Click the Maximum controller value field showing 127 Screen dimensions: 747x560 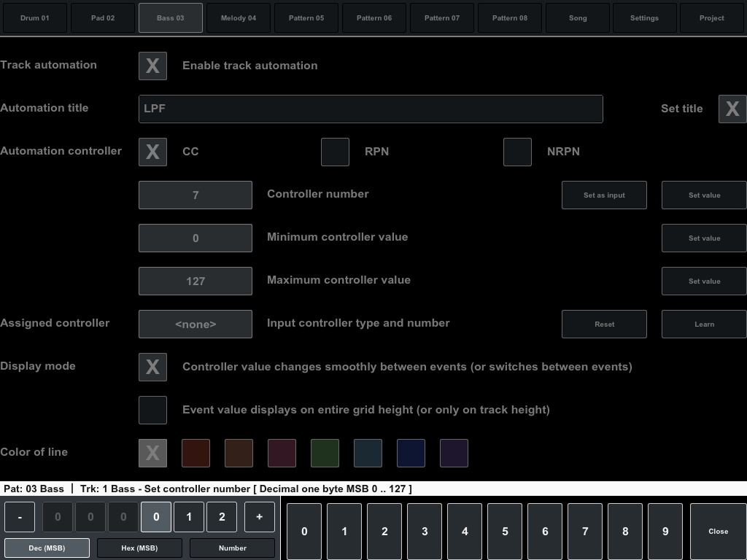[196, 281]
